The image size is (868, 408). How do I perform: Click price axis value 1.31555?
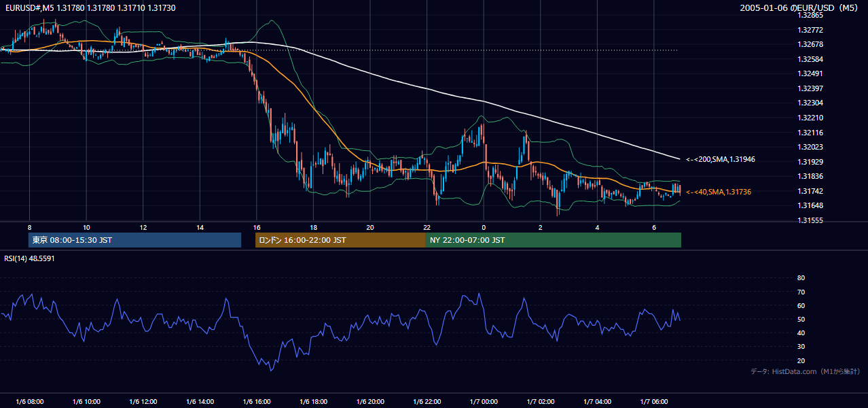(810, 220)
